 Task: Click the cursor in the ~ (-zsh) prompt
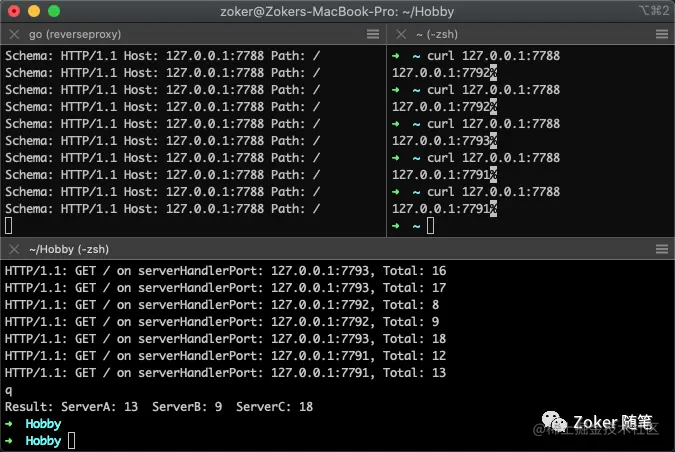click(430, 226)
